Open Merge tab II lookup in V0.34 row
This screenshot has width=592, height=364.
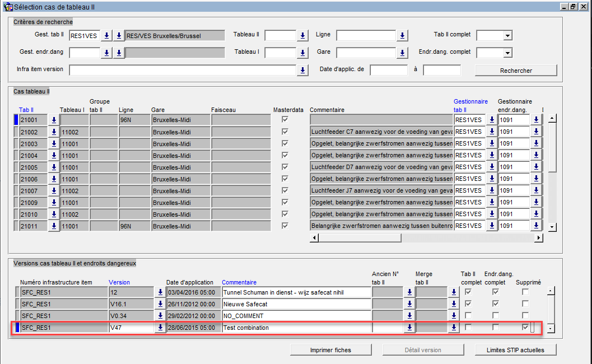click(x=454, y=316)
